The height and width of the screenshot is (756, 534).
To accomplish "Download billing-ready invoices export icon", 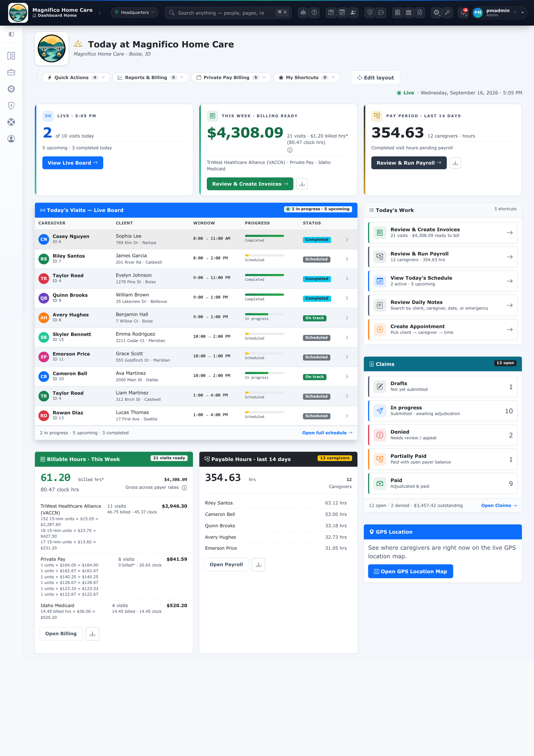I will tap(302, 184).
